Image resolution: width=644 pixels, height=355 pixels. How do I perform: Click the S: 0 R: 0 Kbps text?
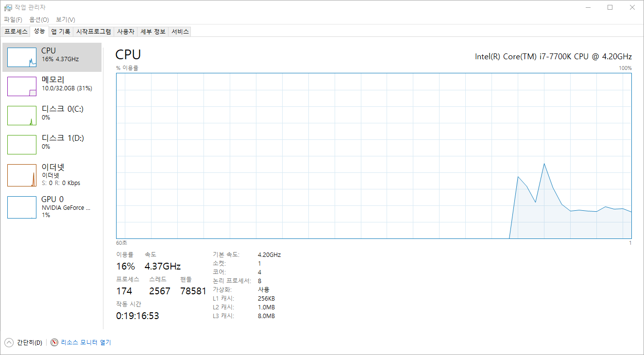click(x=61, y=183)
